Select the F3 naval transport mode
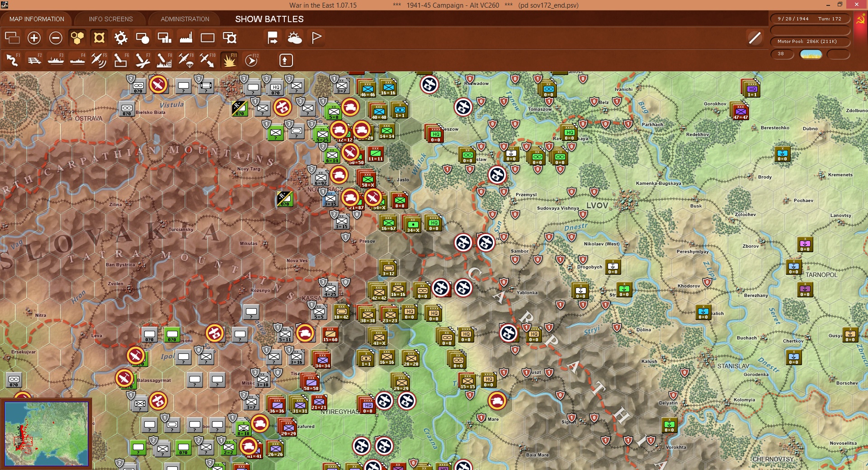Screen dimensions: 868x470 (56, 60)
